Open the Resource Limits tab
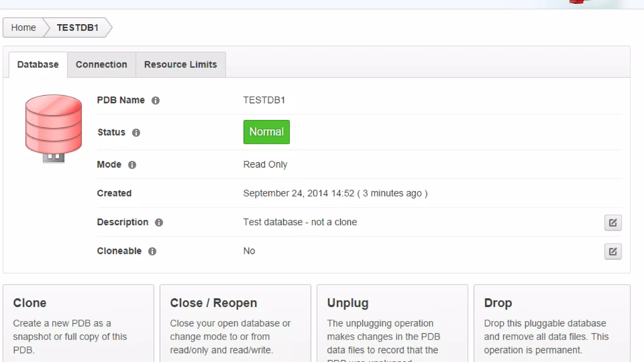Viewport: 644px width, 362px height. [180, 65]
